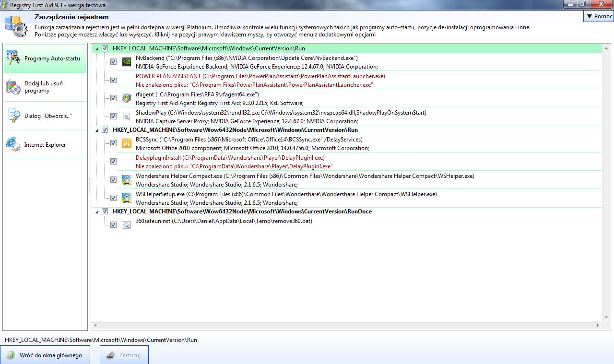Viewport: 614px width, 364px height.
Task: Select the DelaypluginInstall entry text
Action: [x=230, y=158]
